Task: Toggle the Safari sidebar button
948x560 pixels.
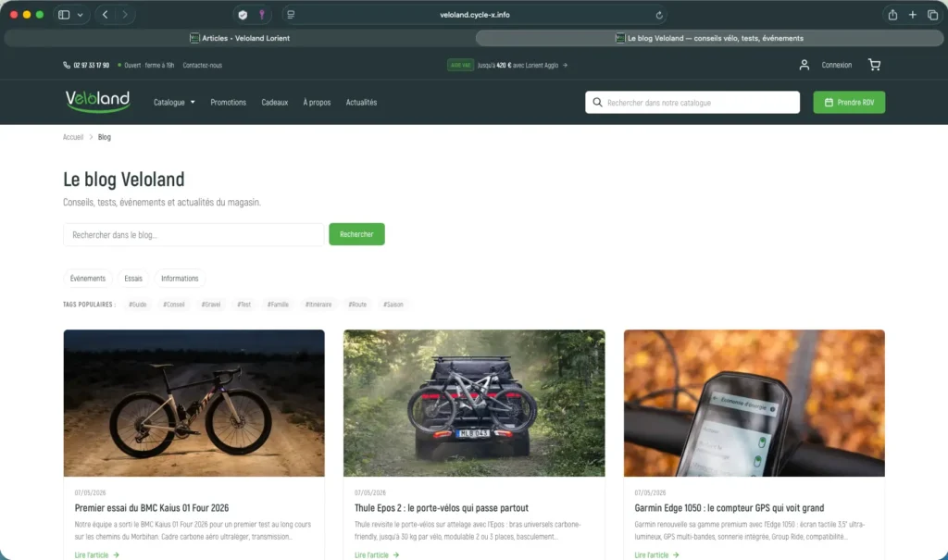Action: (64, 15)
